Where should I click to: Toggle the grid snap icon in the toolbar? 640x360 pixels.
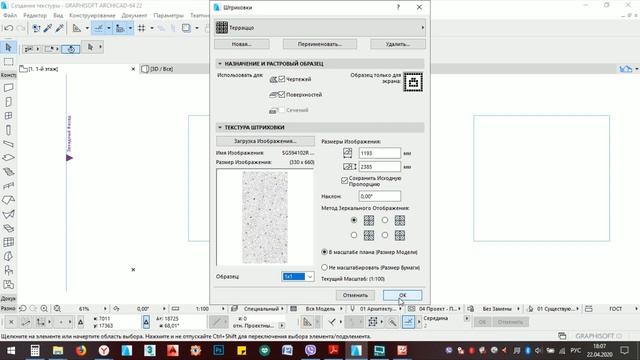[142, 28]
